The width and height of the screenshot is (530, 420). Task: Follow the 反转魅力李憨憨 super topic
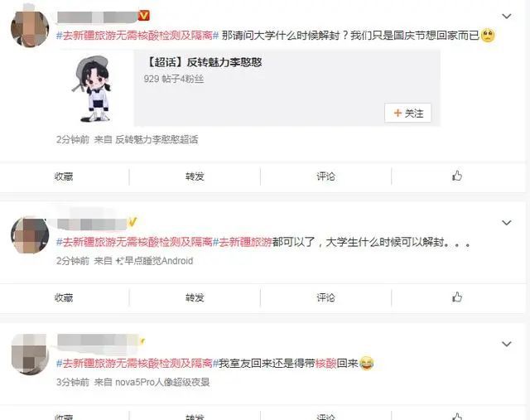[x=407, y=113]
